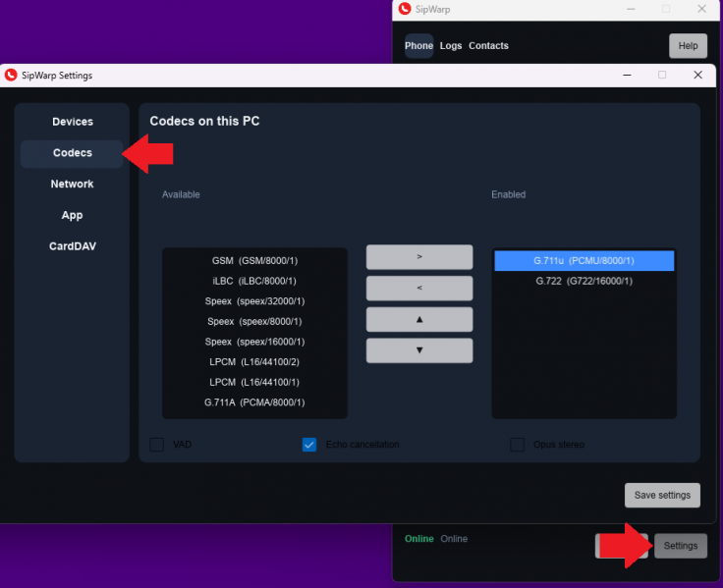Click the > button to enable codec
The image size is (723, 588).
tap(419, 256)
